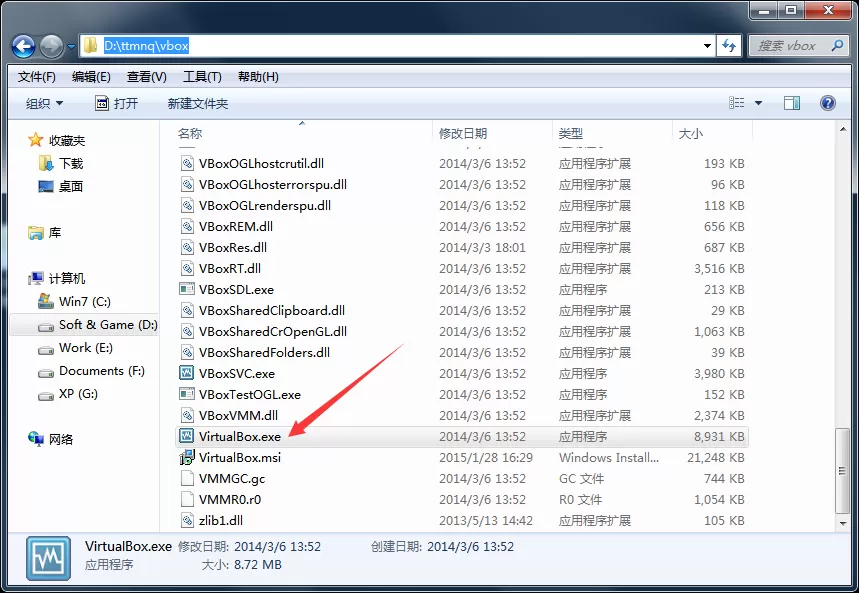Image resolution: width=859 pixels, height=593 pixels.
Task: Click the VBoxSharedClipboard.dll file icon
Action: [187, 310]
